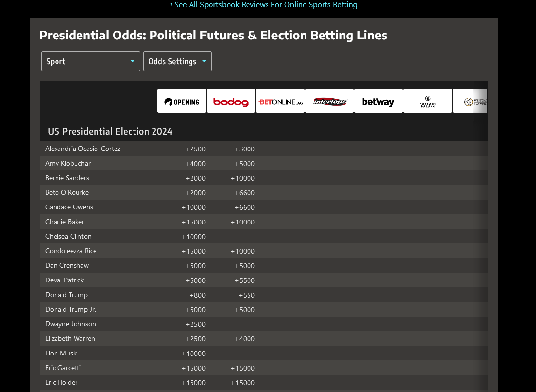This screenshot has width=536, height=392.
Task: Click Chelsea Clinton opening odds +10000
Action: coord(193,237)
